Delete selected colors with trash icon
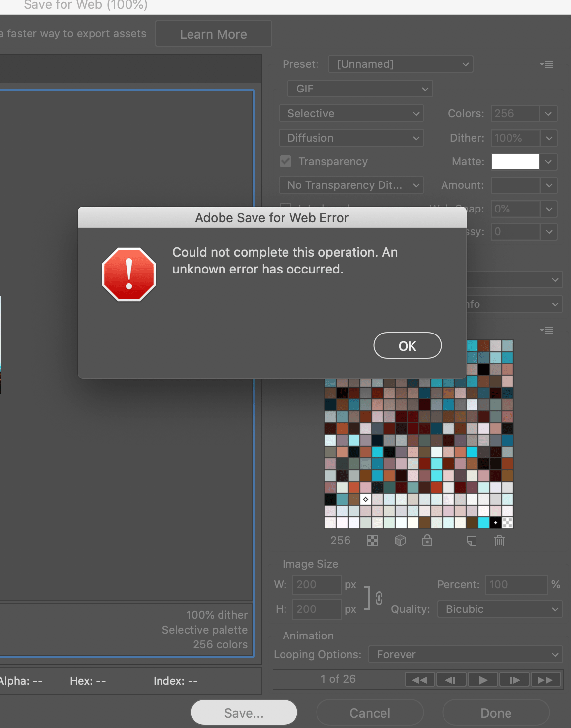Image resolution: width=571 pixels, height=728 pixels. click(499, 541)
